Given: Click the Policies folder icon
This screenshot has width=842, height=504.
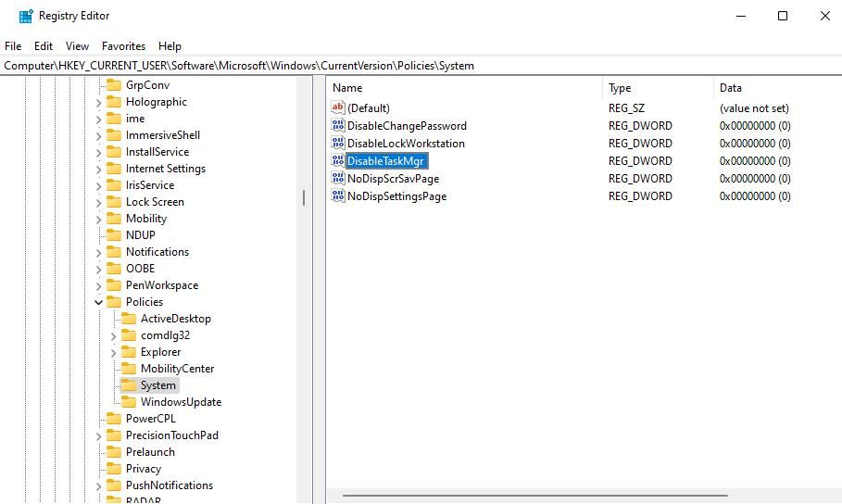Looking at the screenshot, I should [x=114, y=301].
